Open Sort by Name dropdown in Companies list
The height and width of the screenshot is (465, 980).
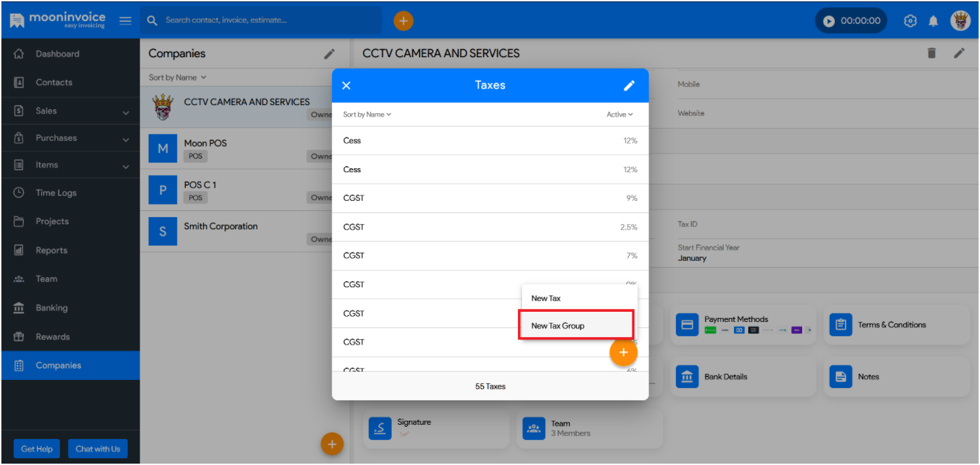tap(177, 78)
